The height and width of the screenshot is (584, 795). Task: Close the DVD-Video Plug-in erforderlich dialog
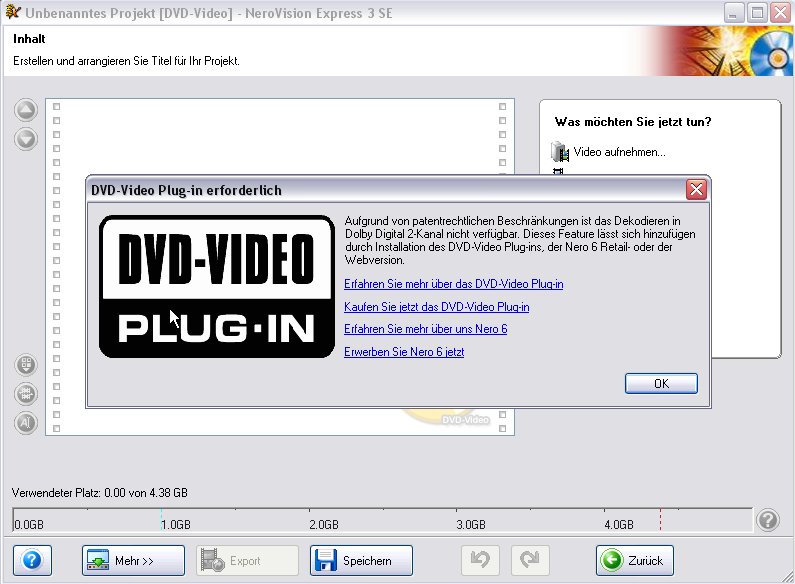pyautogui.click(x=696, y=190)
